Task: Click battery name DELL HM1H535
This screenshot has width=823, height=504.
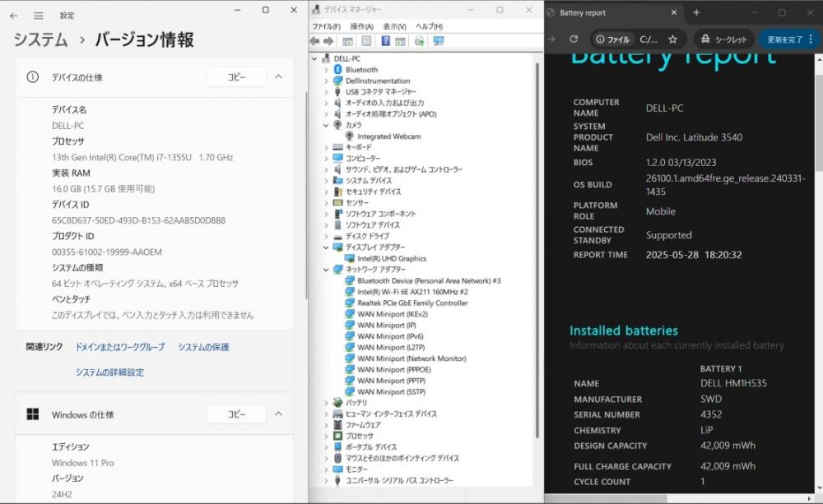Action: tap(733, 383)
